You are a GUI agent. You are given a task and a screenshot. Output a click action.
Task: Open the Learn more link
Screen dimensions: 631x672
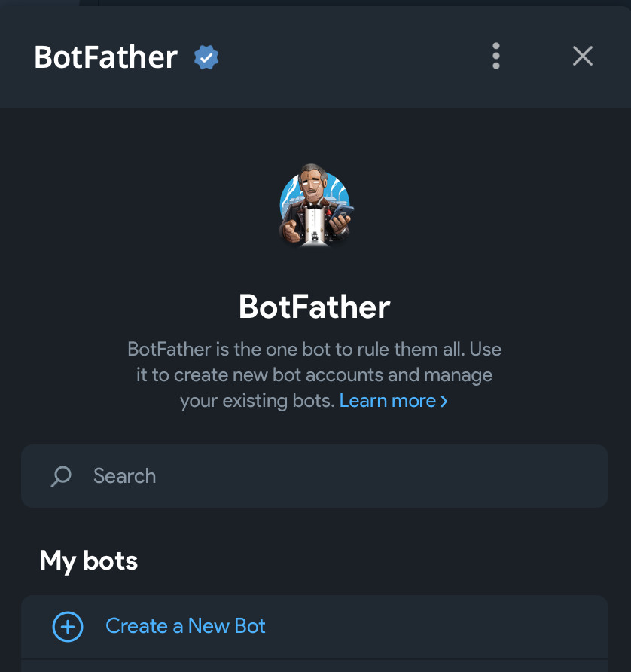tap(387, 401)
